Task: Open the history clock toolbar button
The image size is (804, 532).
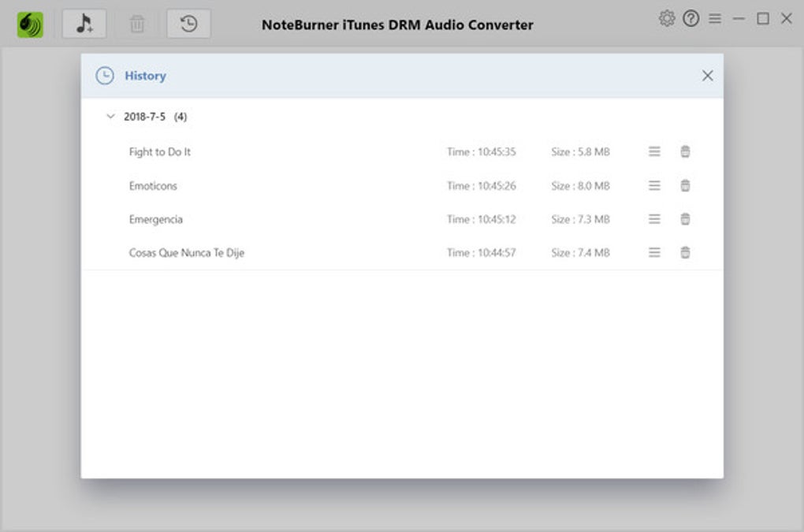Action: coord(188,24)
